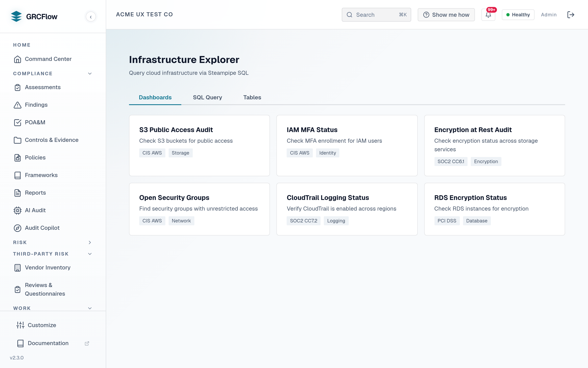The height and width of the screenshot is (368, 588).
Task: Open the Encryption at Rest Audit card
Action: [494, 146]
